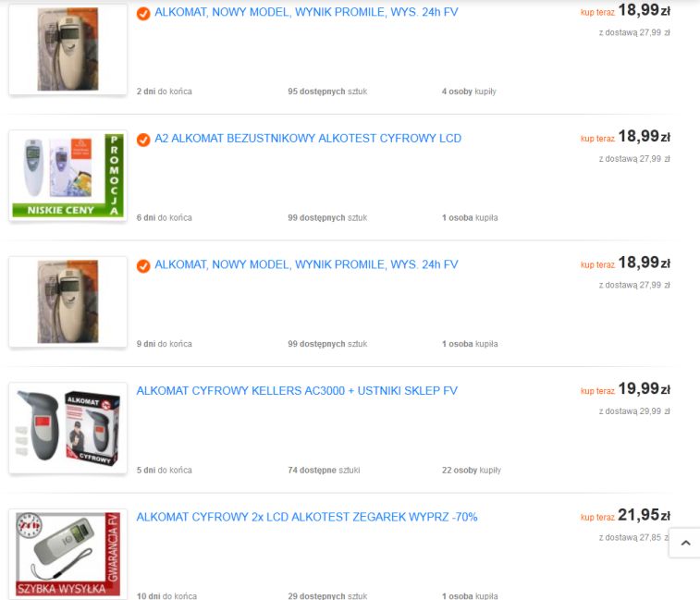
Task: Click SZYBKA WYSYŁKA product thumbnail
Action: [68, 554]
